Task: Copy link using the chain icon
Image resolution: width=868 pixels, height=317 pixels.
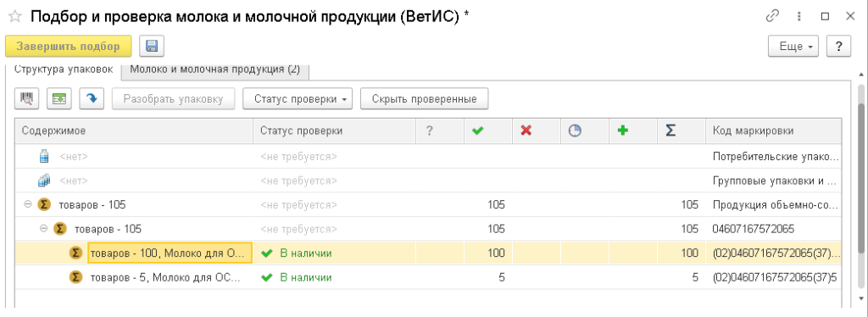Action: pyautogui.click(x=772, y=17)
